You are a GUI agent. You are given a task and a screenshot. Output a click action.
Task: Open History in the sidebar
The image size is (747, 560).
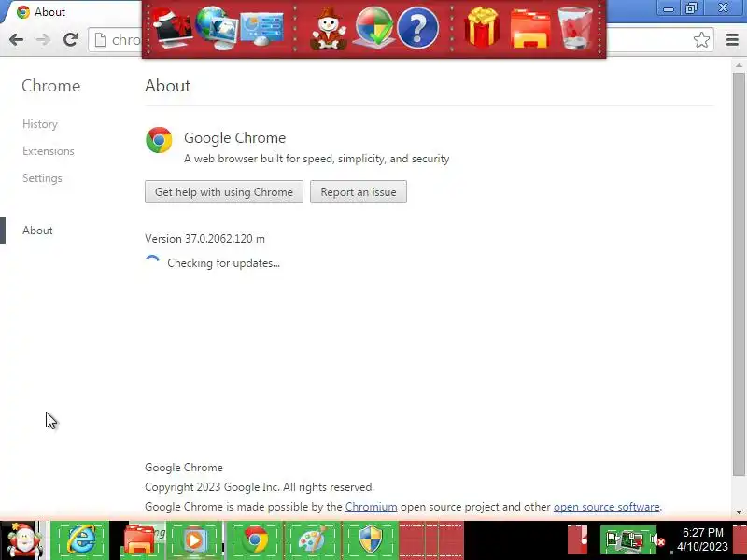pos(40,124)
